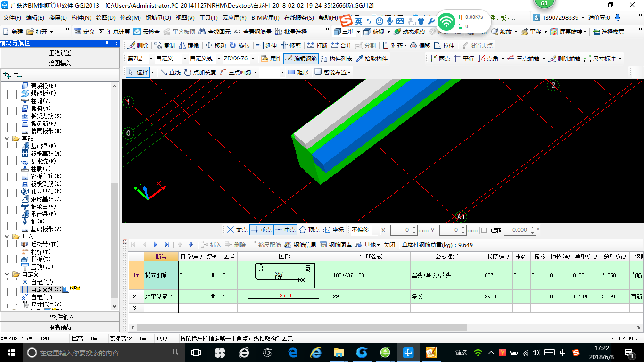This screenshot has height=362, width=644.
Task: Click 删除辅轴 delete auxiliary axis
Action: coord(564,59)
